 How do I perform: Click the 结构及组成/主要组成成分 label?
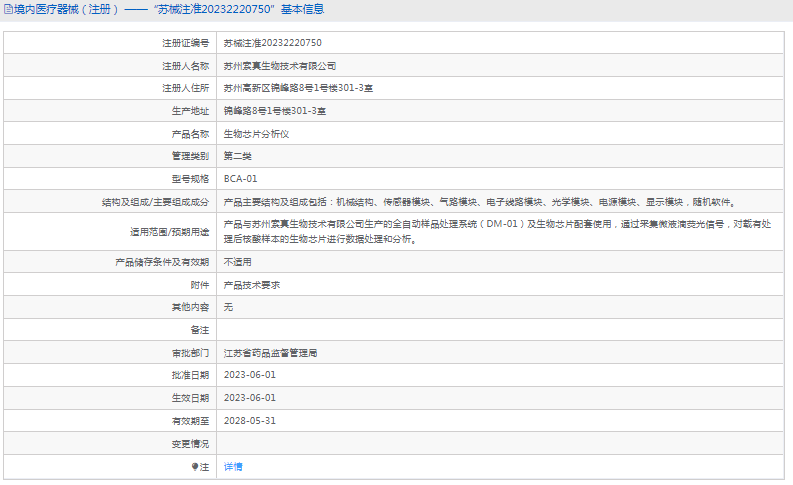pos(155,202)
